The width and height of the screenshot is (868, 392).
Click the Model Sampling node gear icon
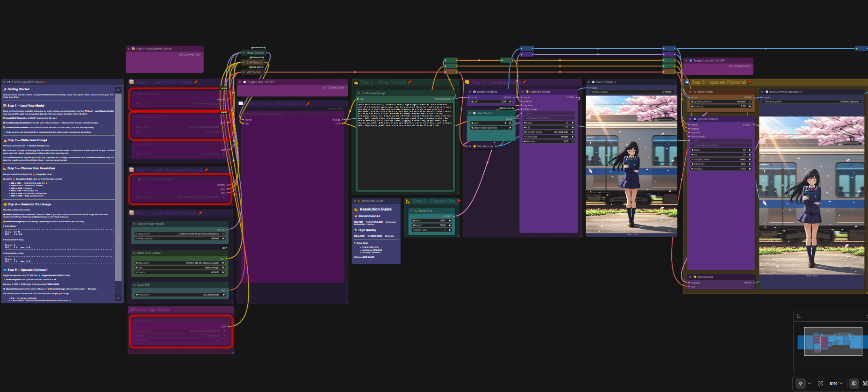475,92
